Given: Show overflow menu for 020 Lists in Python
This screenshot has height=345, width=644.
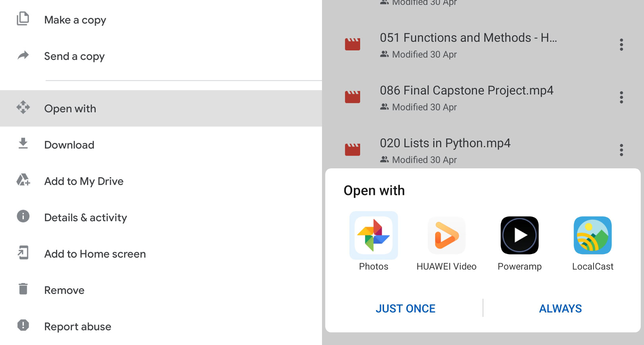Looking at the screenshot, I should pos(621,150).
